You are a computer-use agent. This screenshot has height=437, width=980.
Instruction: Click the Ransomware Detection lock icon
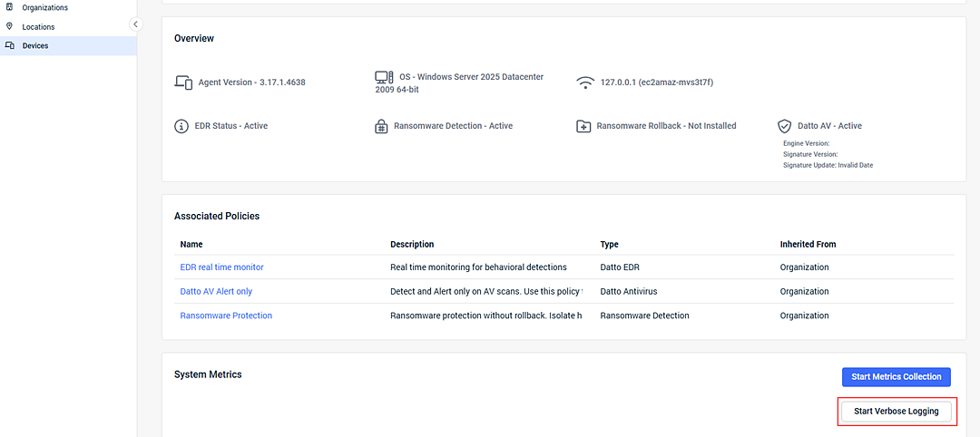tap(381, 126)
